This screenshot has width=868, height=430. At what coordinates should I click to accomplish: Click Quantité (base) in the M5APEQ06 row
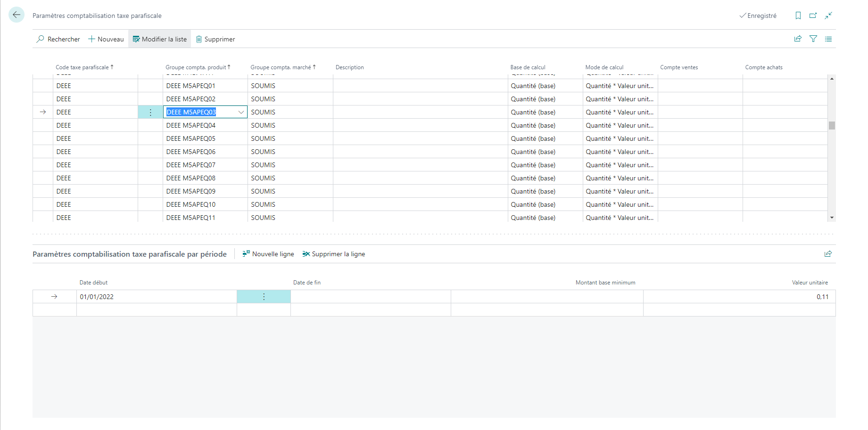tap(545, 152)
